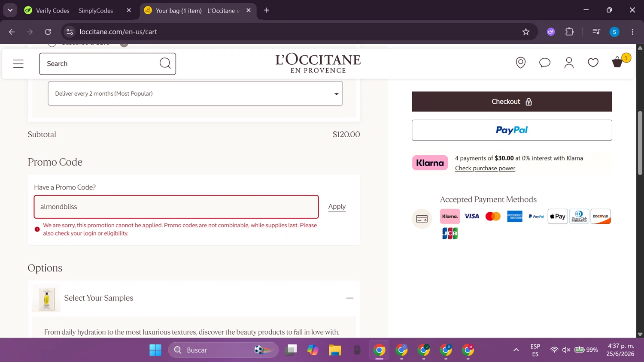View site information icon in address bar
644x362 pixels.
click(x=70, y=32)
